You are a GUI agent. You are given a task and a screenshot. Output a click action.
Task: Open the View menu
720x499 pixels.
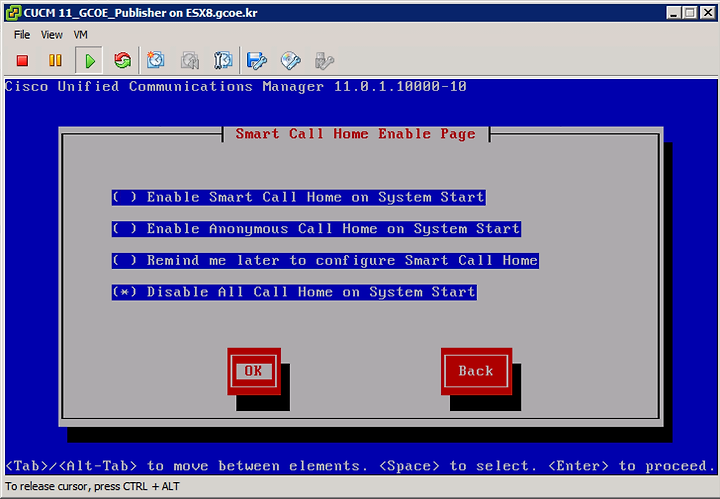51,34
